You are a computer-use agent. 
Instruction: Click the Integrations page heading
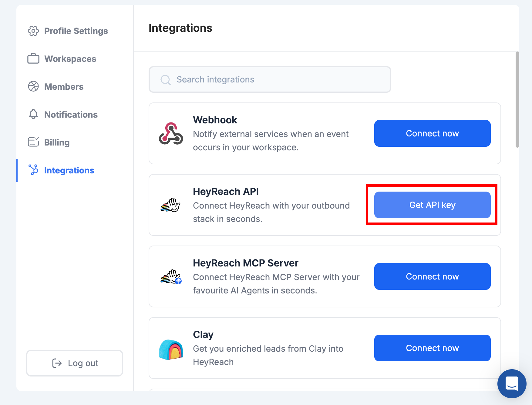[180, 28]
